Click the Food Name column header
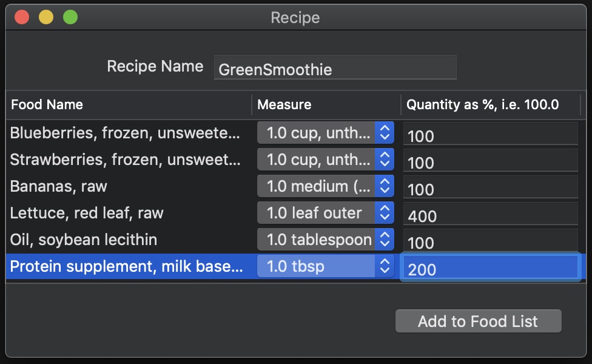 coord(129,104)
